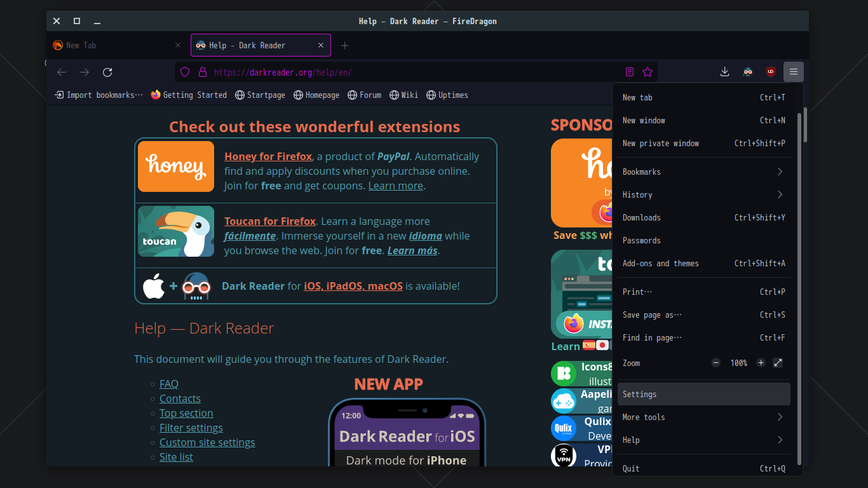This screenshot has width=868, height=488.
Task: Jump to Custom site settings link
Action: [x=207, y=442]
